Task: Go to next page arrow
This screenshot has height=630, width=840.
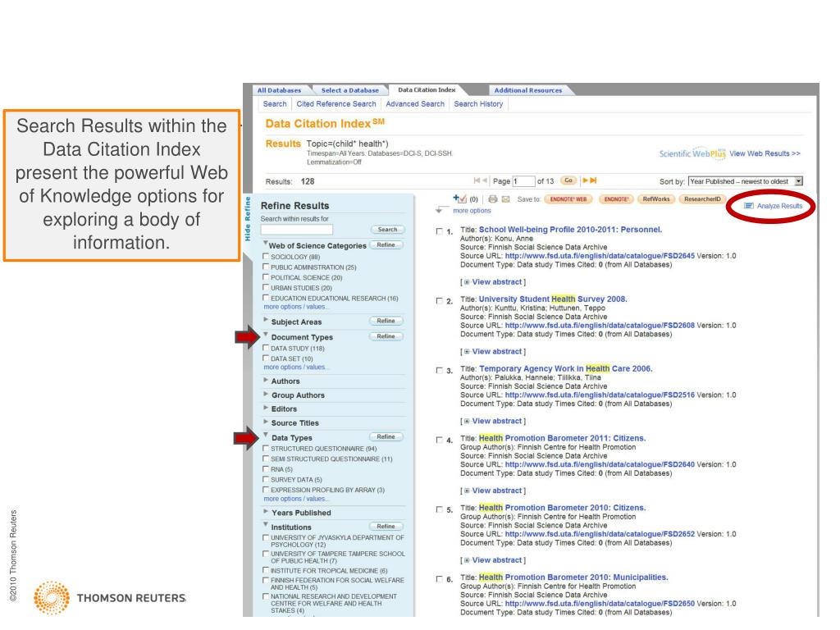Action: pos(586,180)
